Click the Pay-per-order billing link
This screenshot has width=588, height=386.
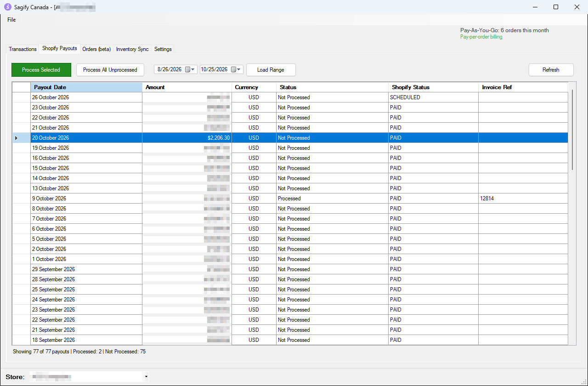click(x=481, y=37)
